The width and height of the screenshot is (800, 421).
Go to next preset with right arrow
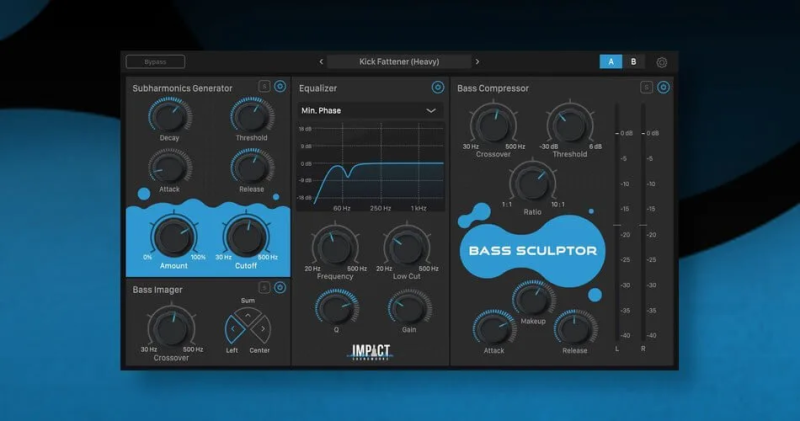[x=478, y=62]
